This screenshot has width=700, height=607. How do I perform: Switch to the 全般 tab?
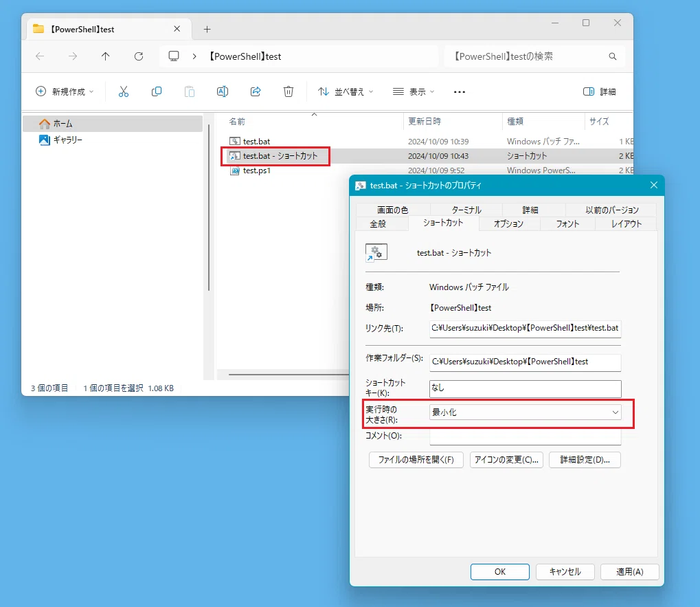(x=378, y=224)
